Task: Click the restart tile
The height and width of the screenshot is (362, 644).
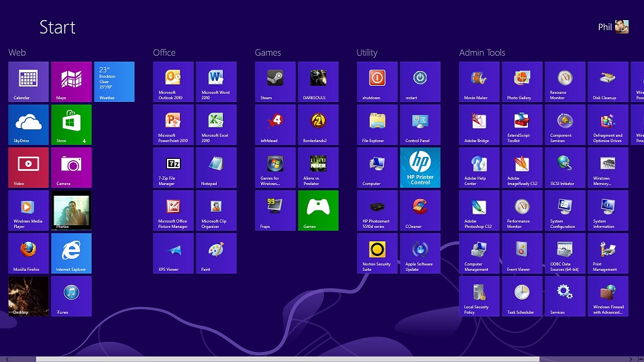Action: point(420,82)
